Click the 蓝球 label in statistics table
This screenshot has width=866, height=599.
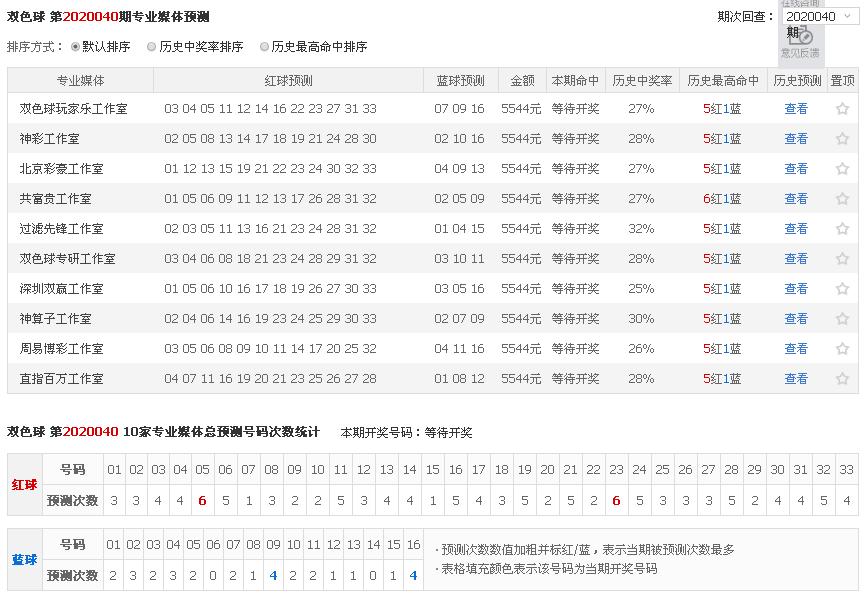(x=25, y=560)
